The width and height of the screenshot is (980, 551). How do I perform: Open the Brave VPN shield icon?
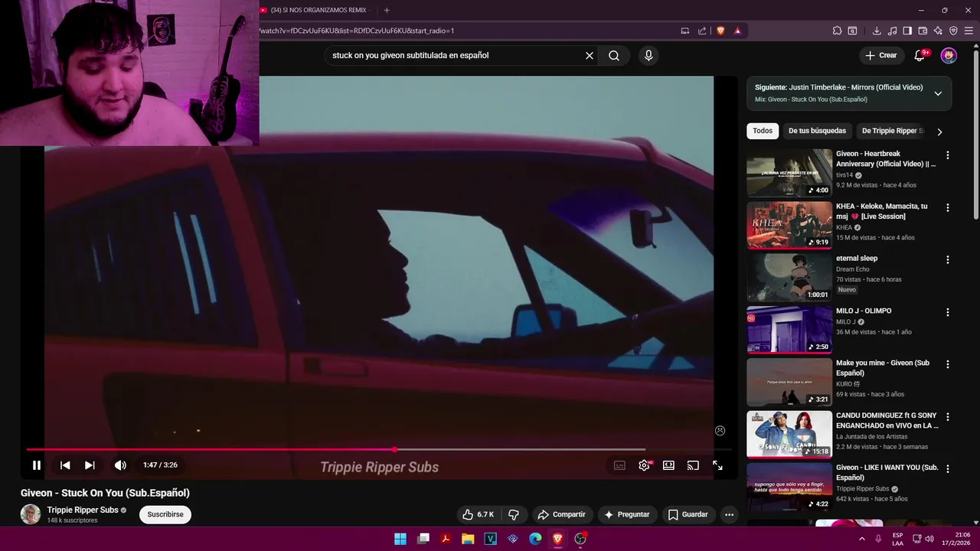pos(953,31)
